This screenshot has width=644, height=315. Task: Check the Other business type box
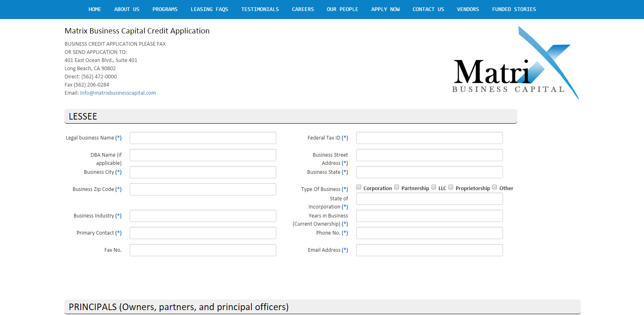pos(494,187)
